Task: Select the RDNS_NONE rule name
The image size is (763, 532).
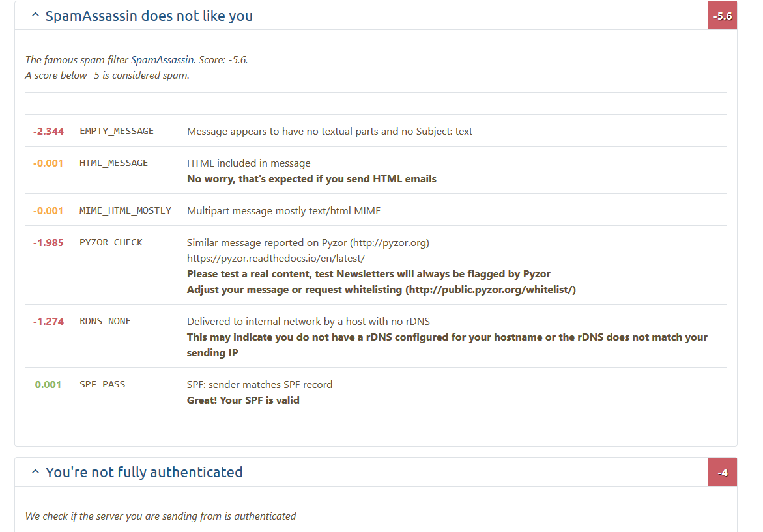Action: 105,322
